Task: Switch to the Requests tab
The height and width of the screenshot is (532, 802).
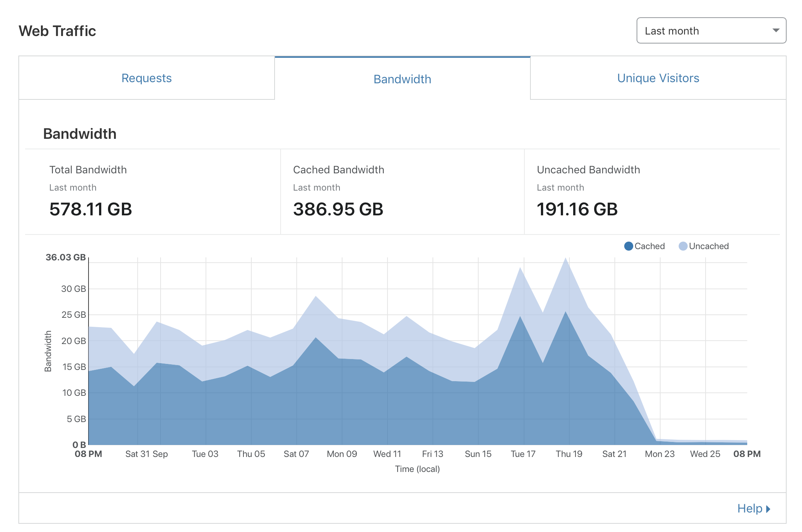Action: [146, 78]
